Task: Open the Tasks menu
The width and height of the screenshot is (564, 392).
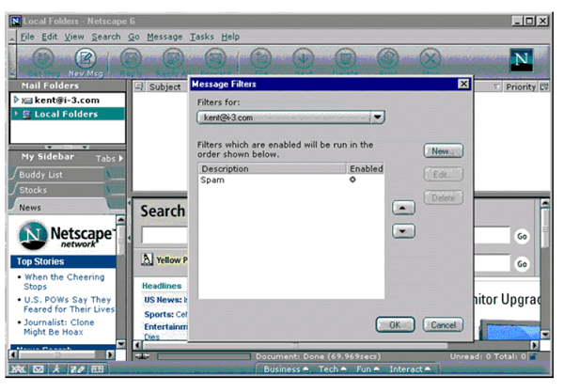Action: 202,37
